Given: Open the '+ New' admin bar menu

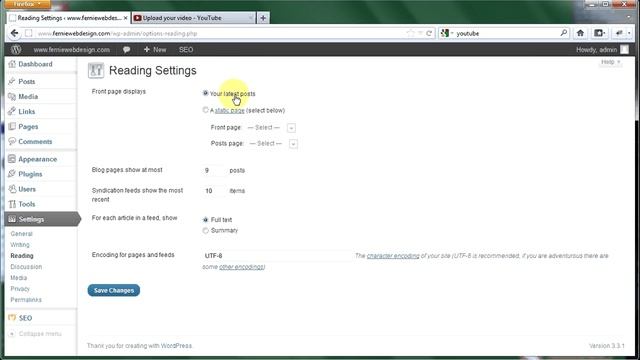Looking at the screenshot, I should tap(155, 49).
